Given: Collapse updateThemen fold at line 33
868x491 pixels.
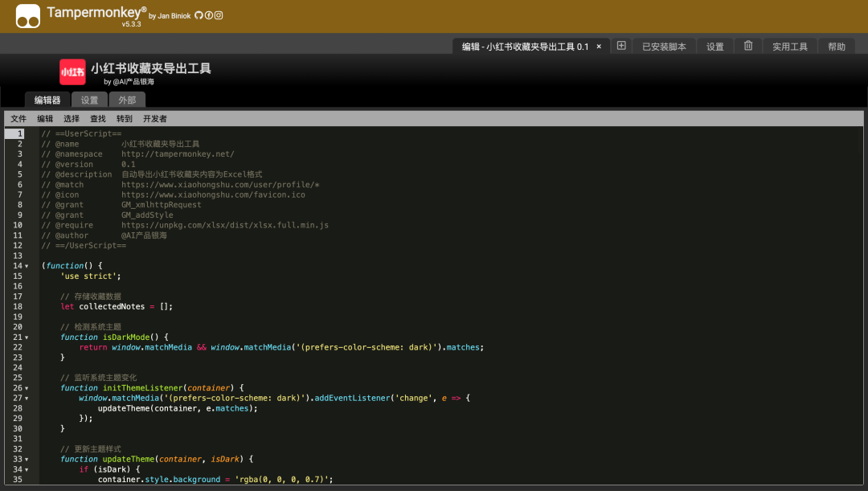Looking at the screenshot, I should coord(27,460).
